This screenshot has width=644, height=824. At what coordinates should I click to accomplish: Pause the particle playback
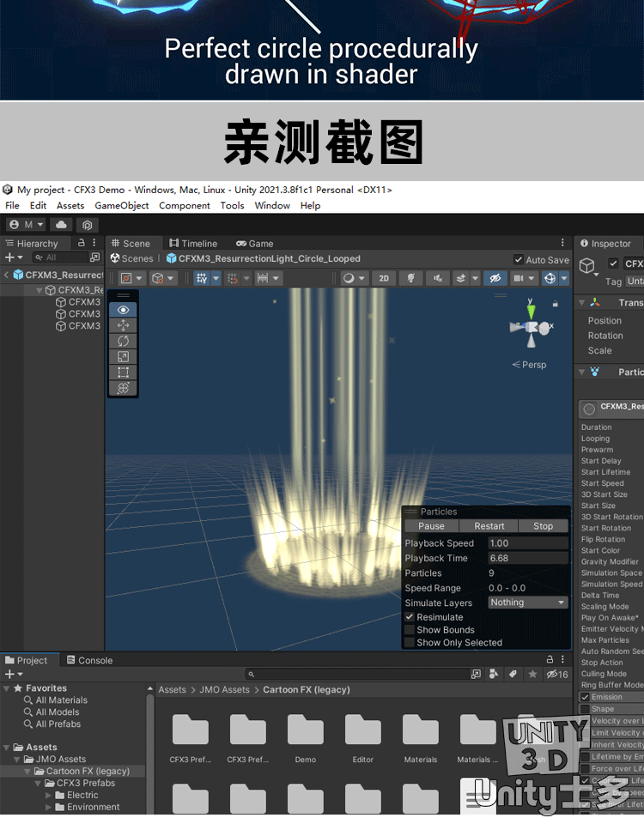click(431, 526)
